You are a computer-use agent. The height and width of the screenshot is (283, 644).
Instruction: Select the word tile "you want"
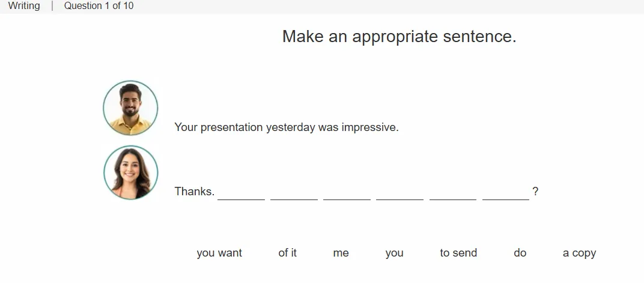click(x=219, y=253)
